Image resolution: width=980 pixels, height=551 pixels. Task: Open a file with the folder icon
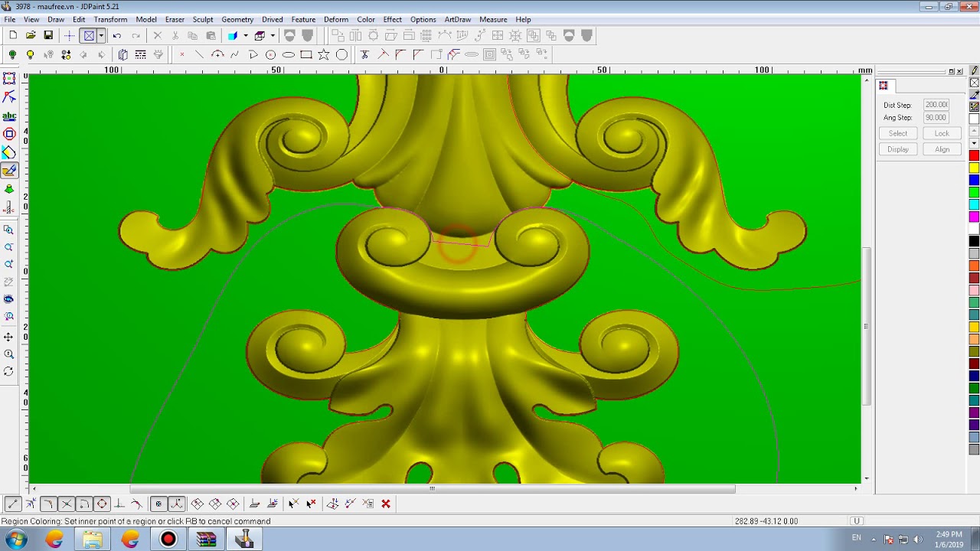pos(31,35)
